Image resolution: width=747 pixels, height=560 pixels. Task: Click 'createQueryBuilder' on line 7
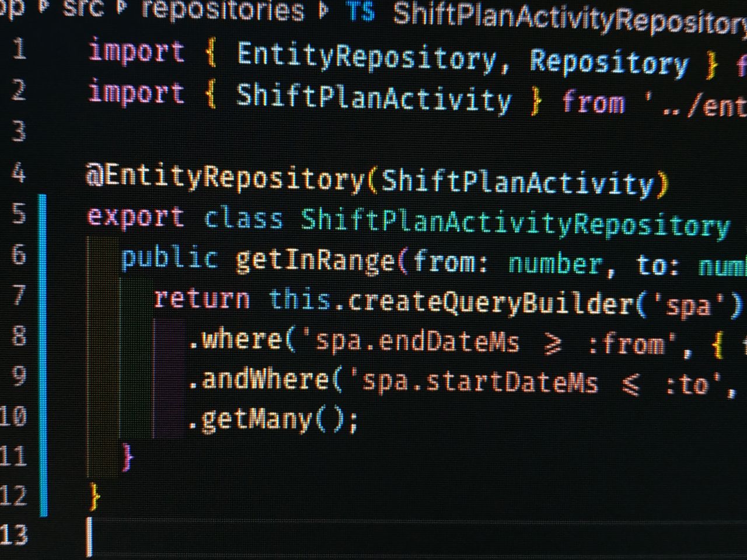(490, 303)
